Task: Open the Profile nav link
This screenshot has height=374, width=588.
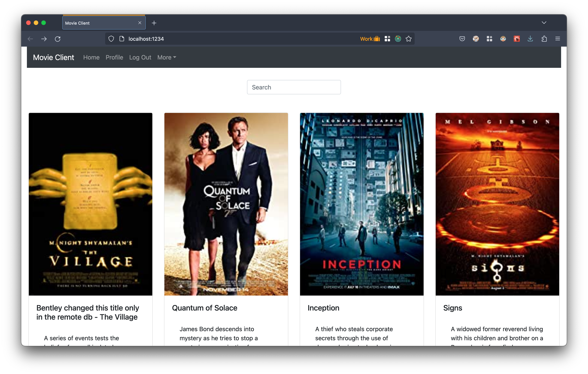Action: pos(114,57)
